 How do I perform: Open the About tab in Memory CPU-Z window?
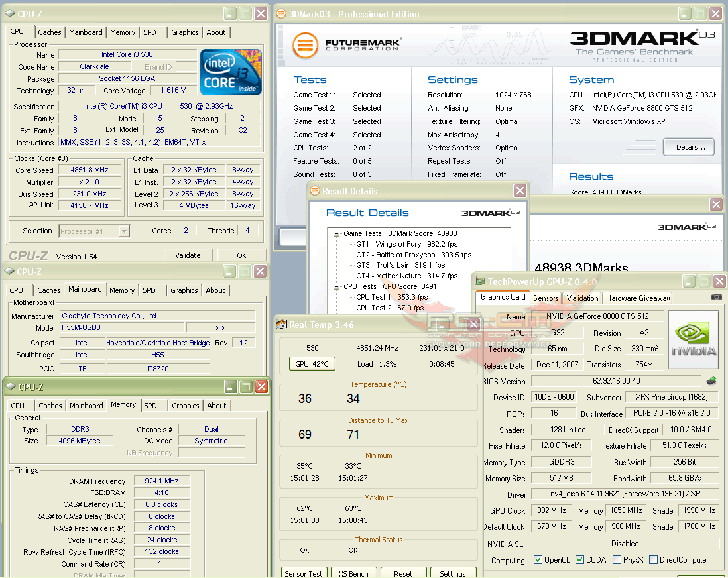(217, 405)
